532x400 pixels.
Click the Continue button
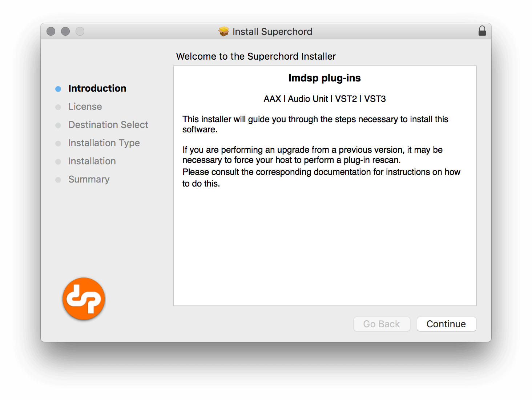point(446,324)
